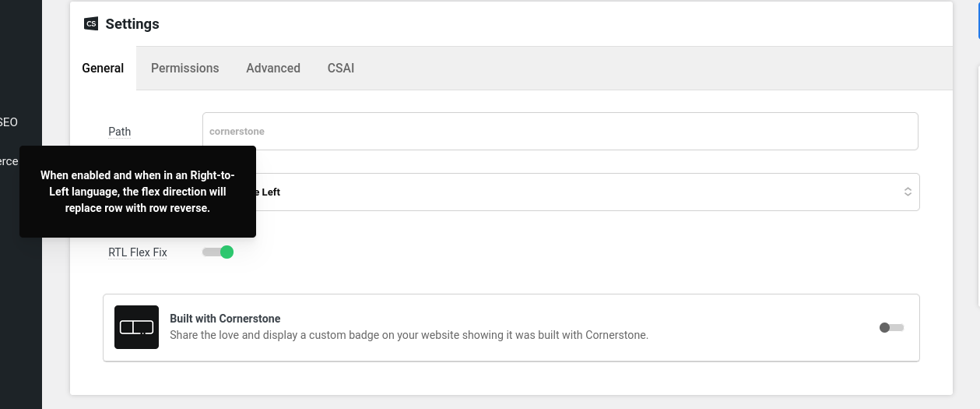The width and height of the screenshot is (980, 409).
Task: Click the Settings panel title
Action: click(132, 24)
